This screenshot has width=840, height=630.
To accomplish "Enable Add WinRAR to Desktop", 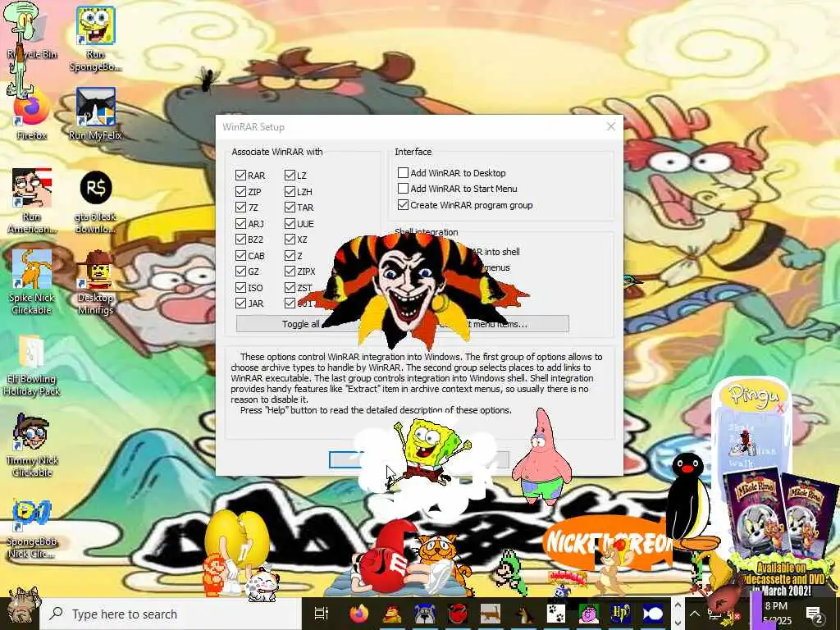I will (403, 172).
